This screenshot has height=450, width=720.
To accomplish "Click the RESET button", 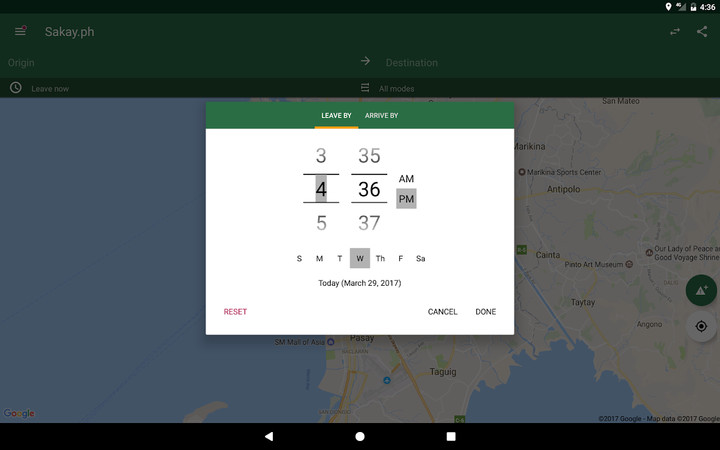I will coord(235,312).
